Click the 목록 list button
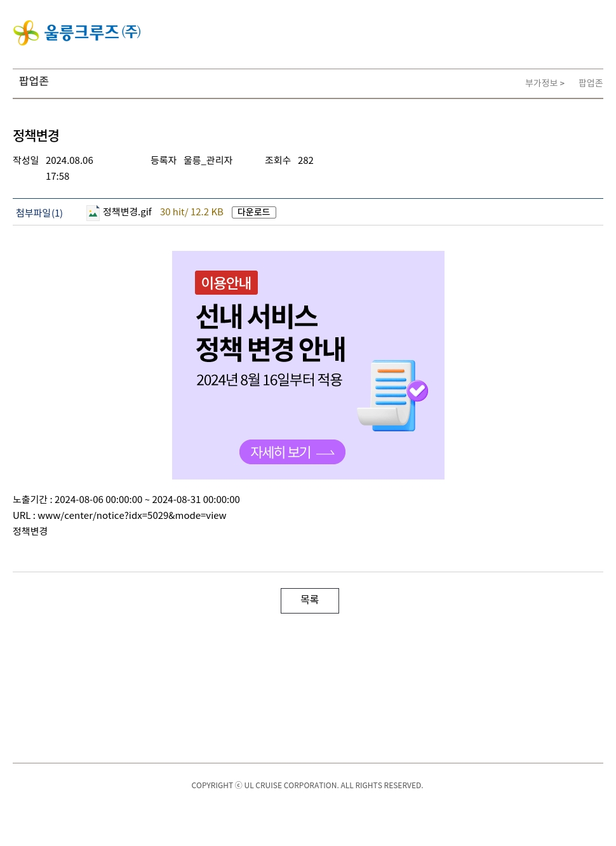 pyautogui.click(x=310, y=601)
